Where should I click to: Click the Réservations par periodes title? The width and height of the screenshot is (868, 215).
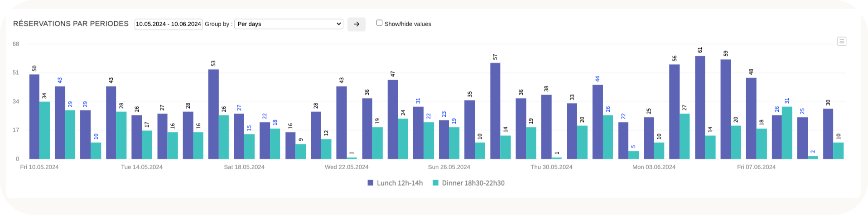click(71, 24)
